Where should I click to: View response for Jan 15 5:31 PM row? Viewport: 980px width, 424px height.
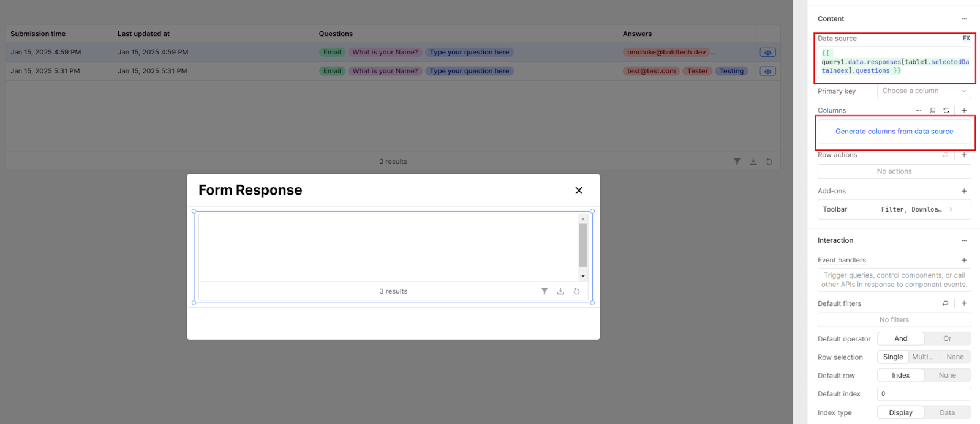[767, 72]
